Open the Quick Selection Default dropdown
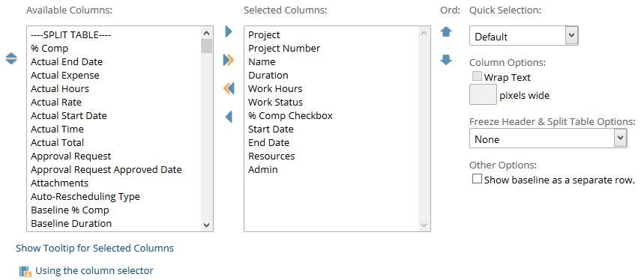Viewport: 644px width, 280px height. click(x=523, y=36)
